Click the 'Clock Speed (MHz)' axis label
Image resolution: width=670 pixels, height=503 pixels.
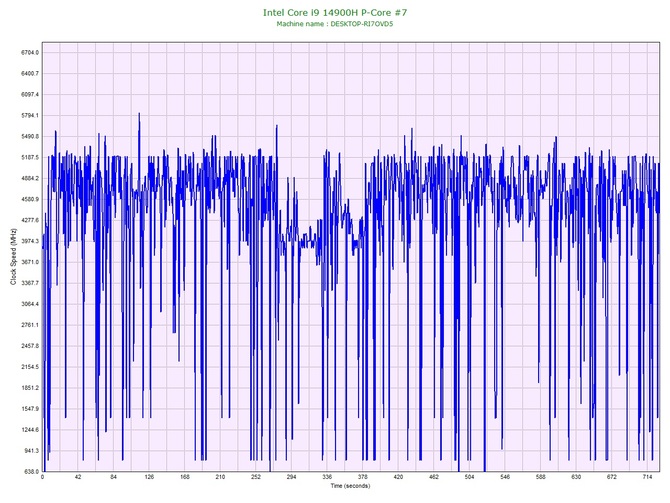(x=13, y=257)
